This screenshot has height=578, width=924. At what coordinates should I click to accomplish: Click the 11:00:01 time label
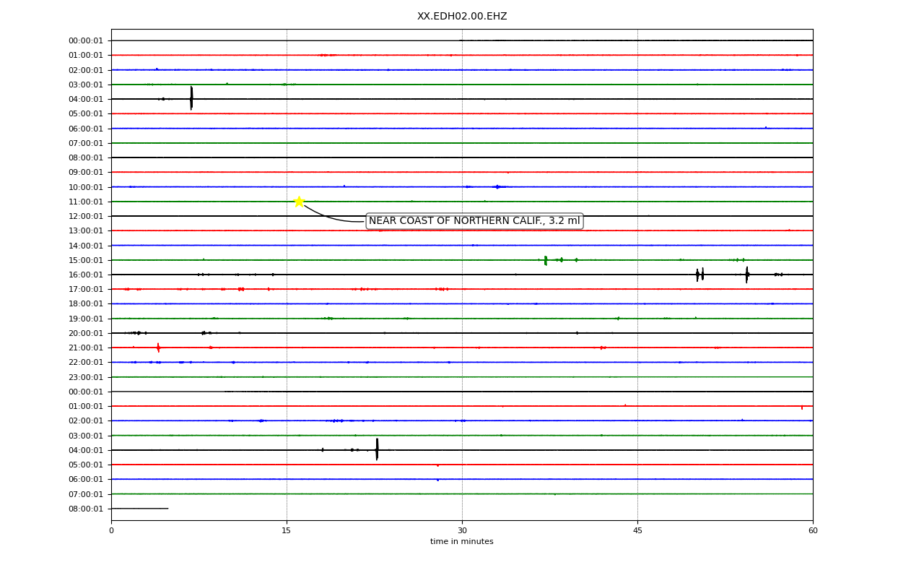[x=86, y=202]
